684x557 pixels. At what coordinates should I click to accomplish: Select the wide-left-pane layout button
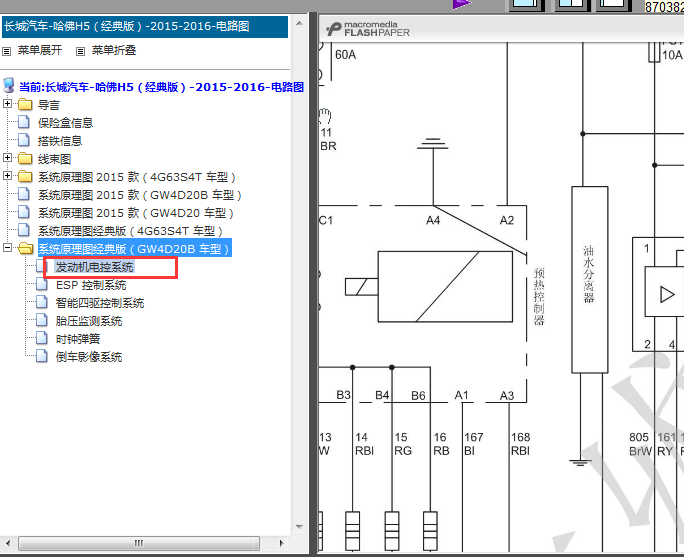[x=527, y=5]
